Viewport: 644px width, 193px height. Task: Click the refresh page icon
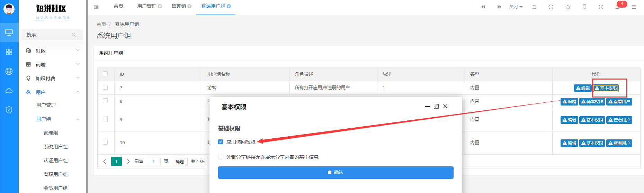551,7
